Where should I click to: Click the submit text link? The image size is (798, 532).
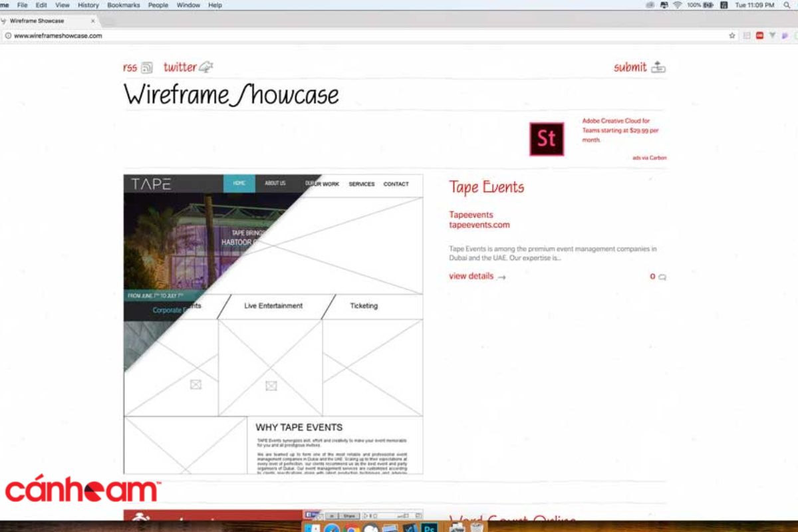(630, 67)
